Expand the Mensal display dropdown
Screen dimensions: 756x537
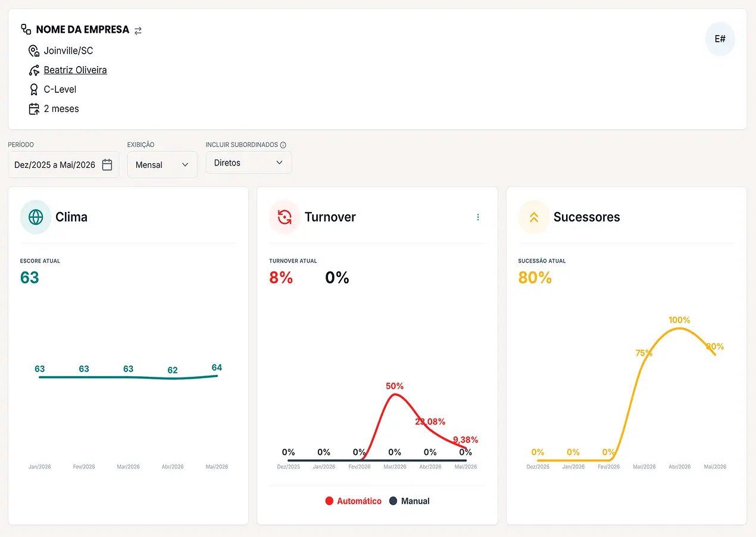click(163, 165)
